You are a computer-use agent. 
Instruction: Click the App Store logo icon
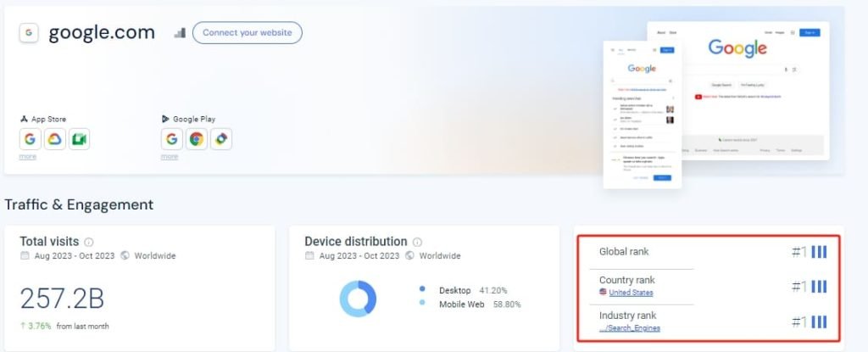tap(24, 120)
